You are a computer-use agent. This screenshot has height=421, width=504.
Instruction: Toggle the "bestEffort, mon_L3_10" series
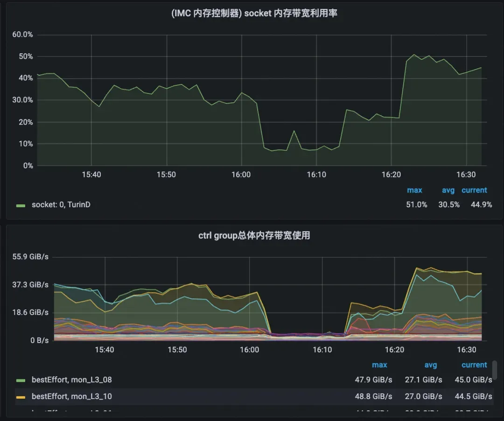(71, 397)
